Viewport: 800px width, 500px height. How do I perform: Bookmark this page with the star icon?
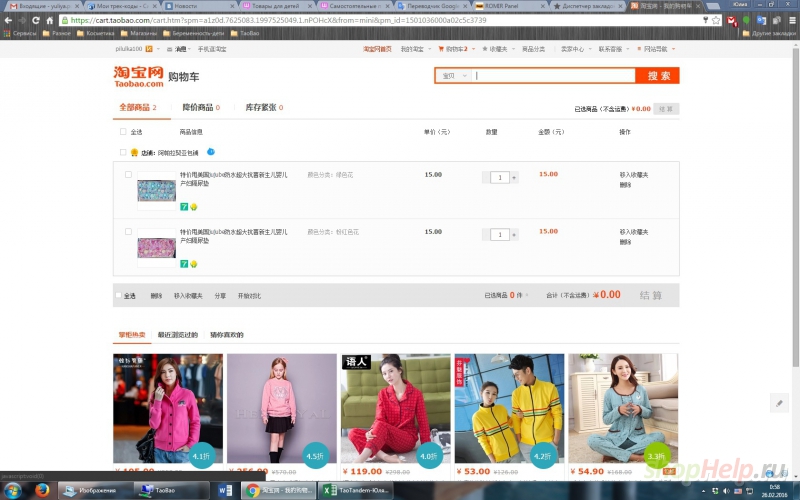[716, 20]
